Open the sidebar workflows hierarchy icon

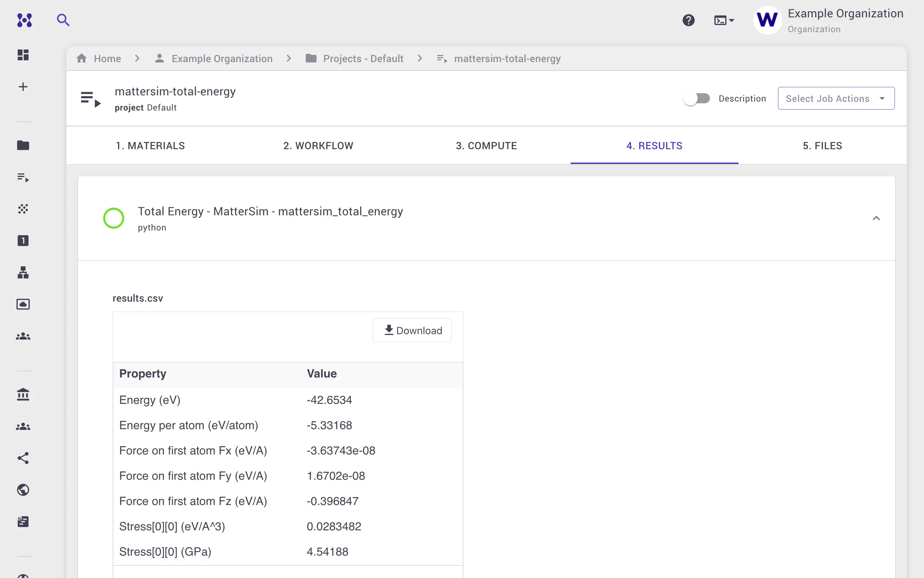(x=23, y=272)
